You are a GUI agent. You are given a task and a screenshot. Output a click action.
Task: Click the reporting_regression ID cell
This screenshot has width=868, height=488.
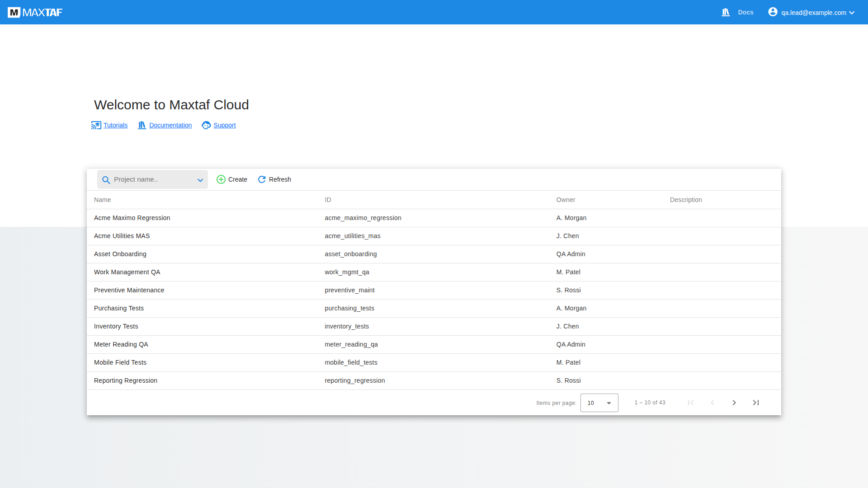[x=355, y=380]
